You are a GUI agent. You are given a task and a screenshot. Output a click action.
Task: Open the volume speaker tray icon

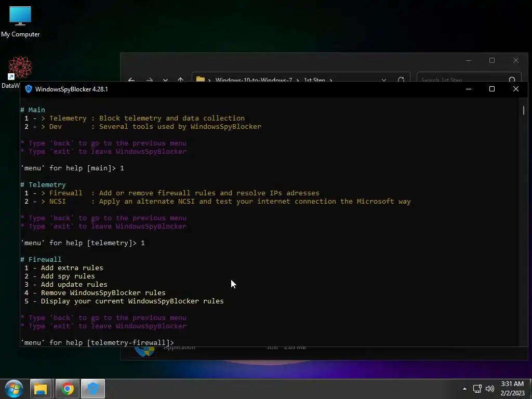(x=489, y=389)
